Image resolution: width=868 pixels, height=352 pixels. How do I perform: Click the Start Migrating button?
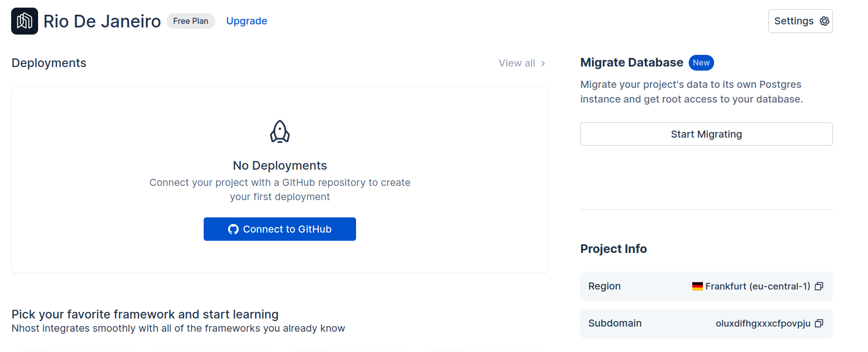[706, 134]
